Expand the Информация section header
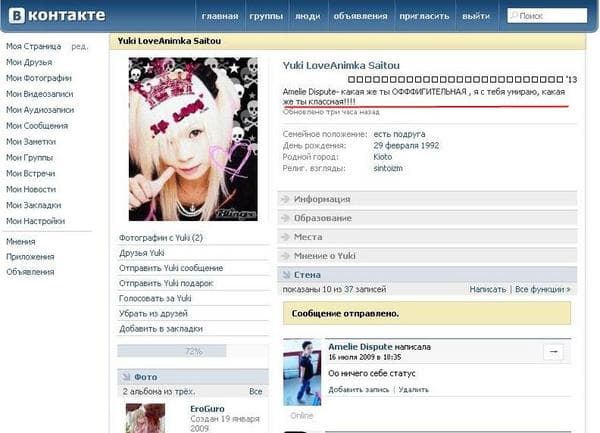Screen dimensions: 600x433 coord(427,199)
